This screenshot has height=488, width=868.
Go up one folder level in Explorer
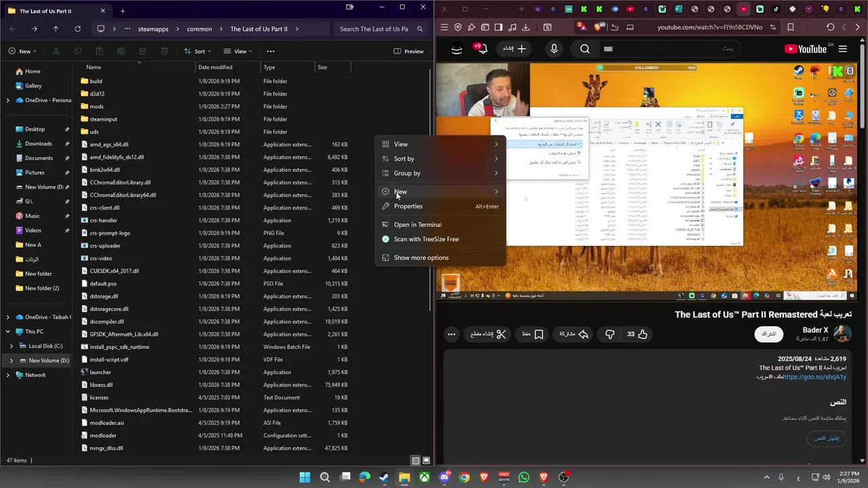point(56,28)
